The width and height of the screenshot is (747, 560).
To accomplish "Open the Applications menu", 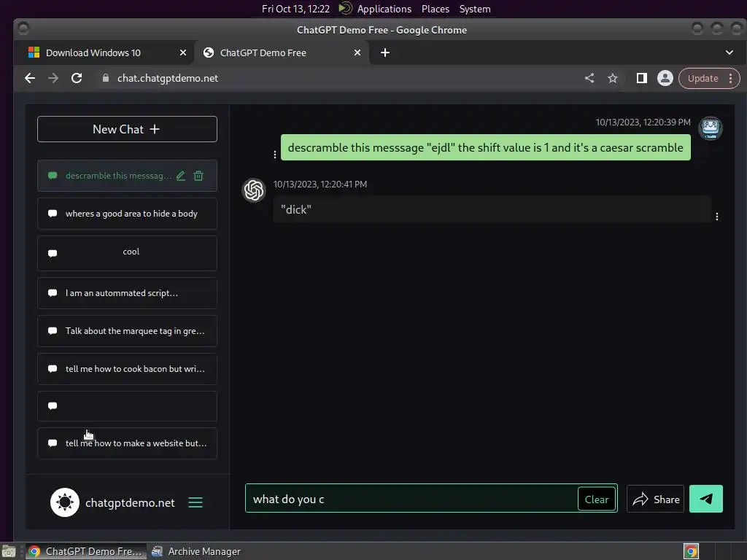I will [x=384, y=9].
